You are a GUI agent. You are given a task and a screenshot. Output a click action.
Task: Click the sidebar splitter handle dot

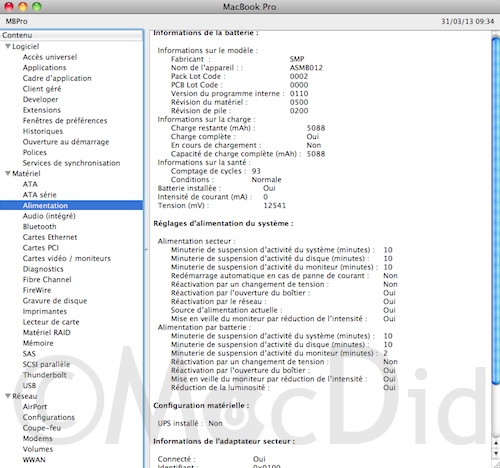pyautogui.click(x=146, y=249)
